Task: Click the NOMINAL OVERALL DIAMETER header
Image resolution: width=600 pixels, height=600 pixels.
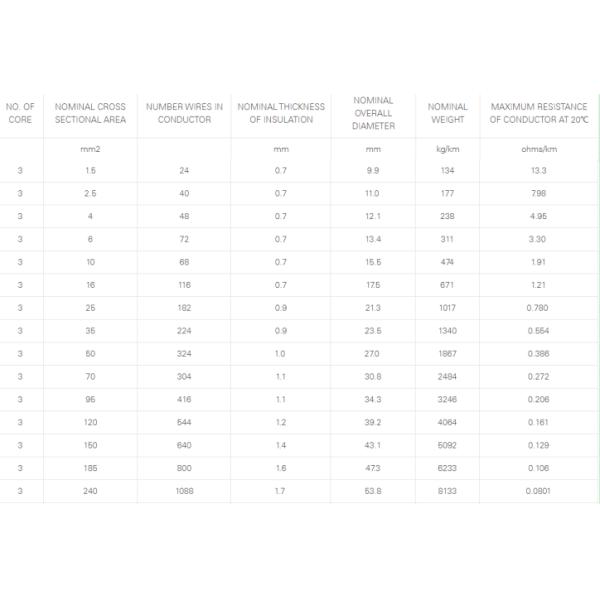Action: (373, 113)
